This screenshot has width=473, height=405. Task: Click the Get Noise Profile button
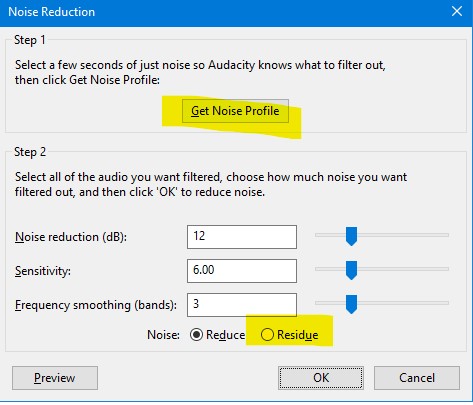[235, 111]
